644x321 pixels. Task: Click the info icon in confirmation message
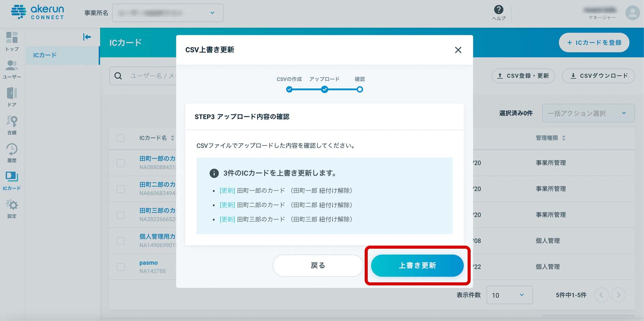(x=214, y=173)
